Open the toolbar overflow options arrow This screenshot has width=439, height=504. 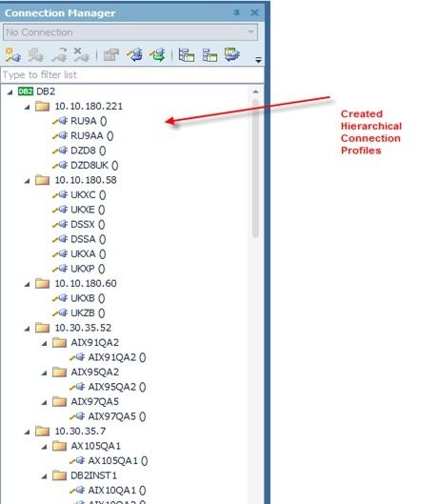click(258, 60)
